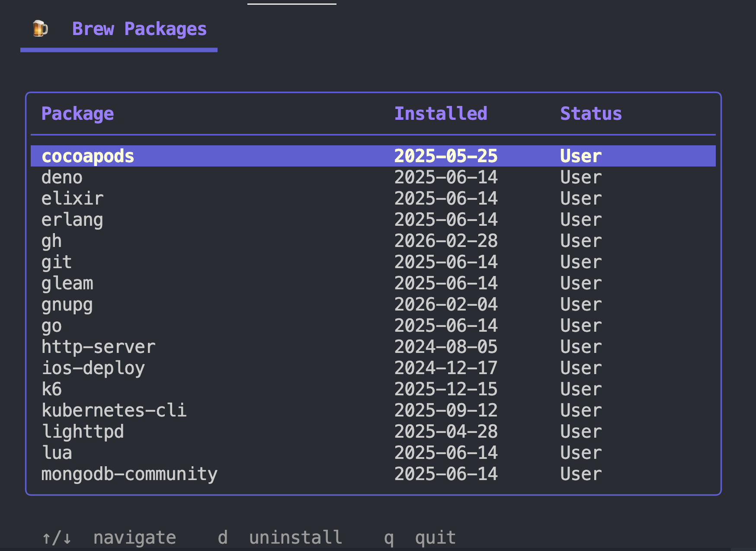Select the mongodb-community package
This screenshot has height=551, width=756.
pyautogui.click(x=129, y=474)
